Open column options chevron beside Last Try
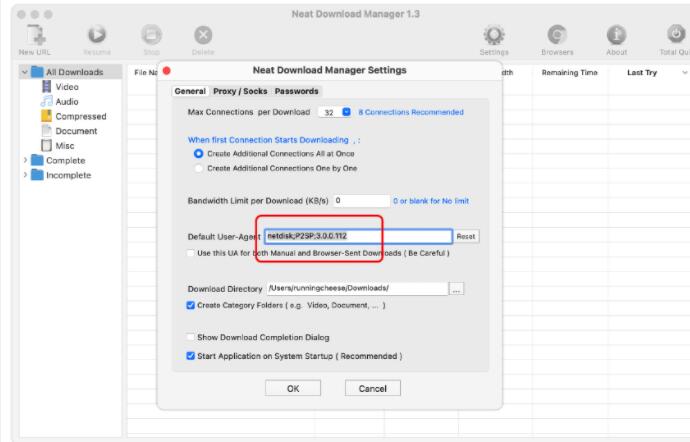The width and height of the screenshot is (690, 442). point(685,73)
